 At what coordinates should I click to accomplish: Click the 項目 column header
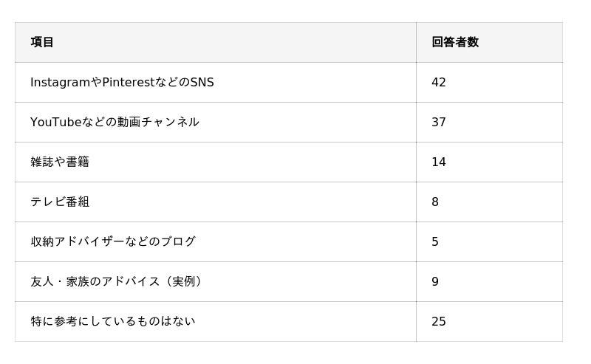point(42,42)
